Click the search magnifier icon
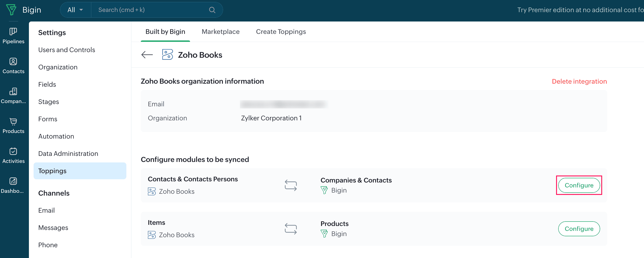 pos(212,10)
